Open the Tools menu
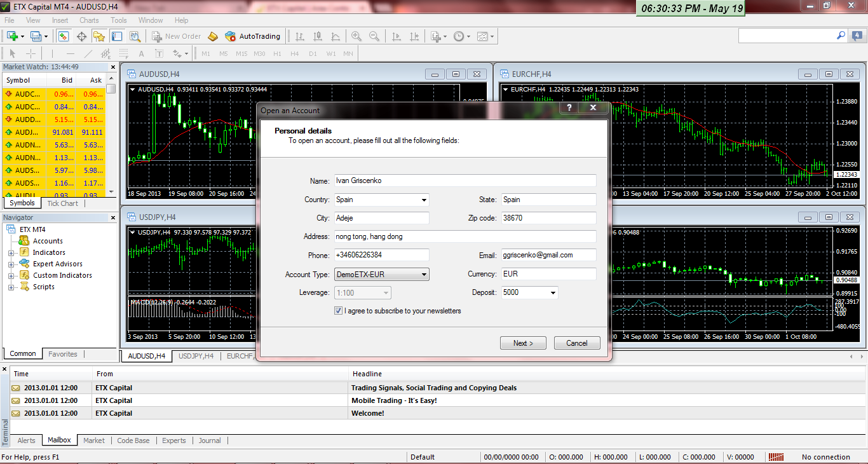The width and height of the screenshot is (868, 464). [119, 20]
